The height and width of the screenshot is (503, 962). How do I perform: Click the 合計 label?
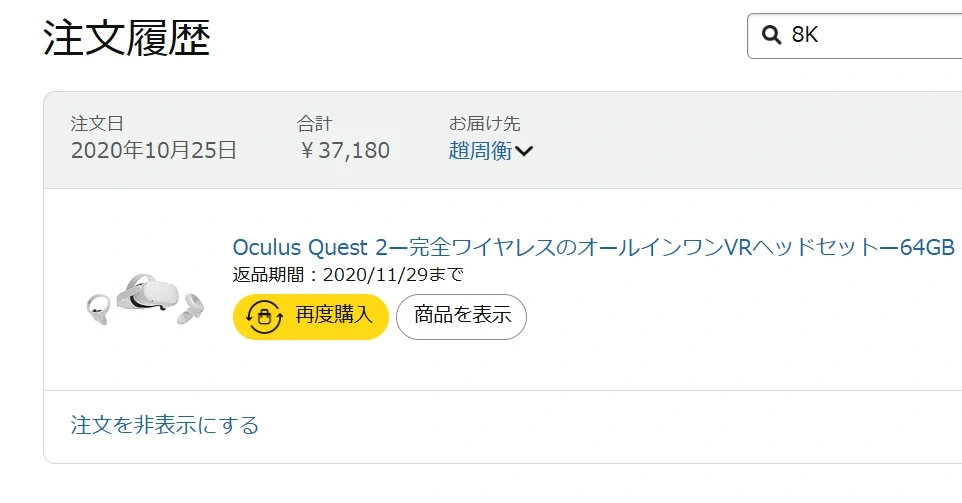pos(314,124)
